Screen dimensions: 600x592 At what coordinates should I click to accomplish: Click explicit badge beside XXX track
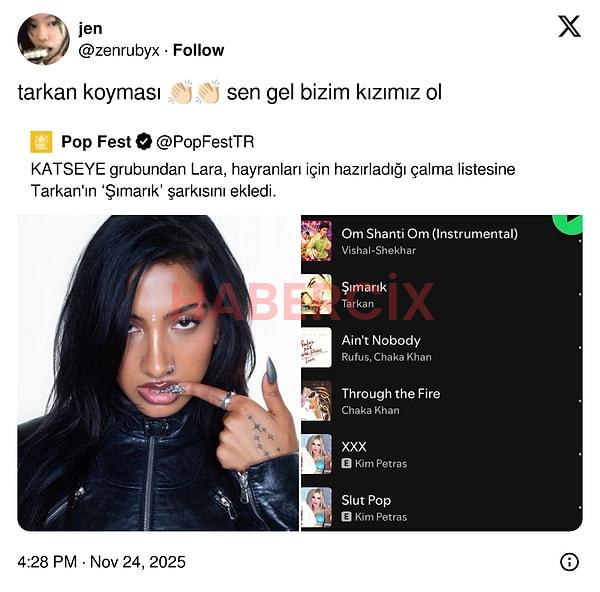(x=346, y=463)
